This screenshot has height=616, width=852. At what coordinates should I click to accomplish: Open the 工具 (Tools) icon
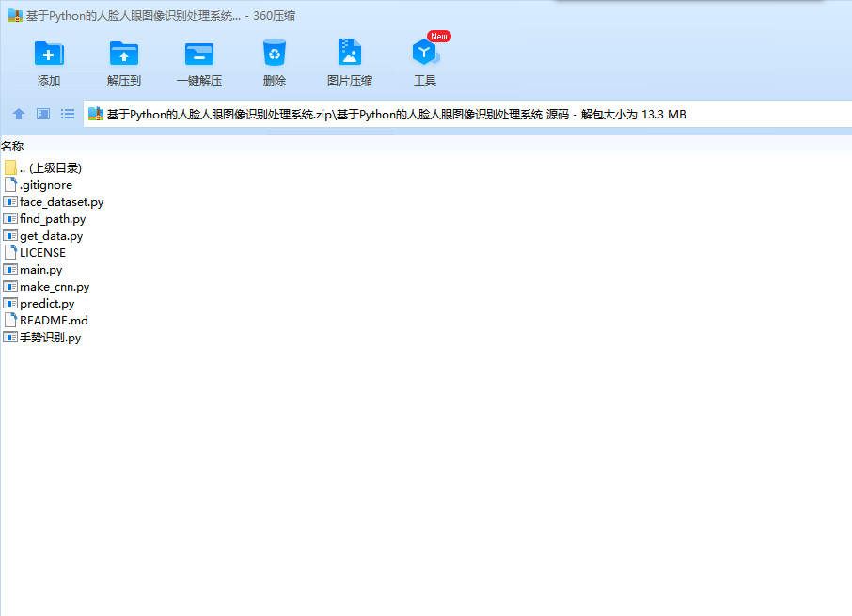coord(425,53)
